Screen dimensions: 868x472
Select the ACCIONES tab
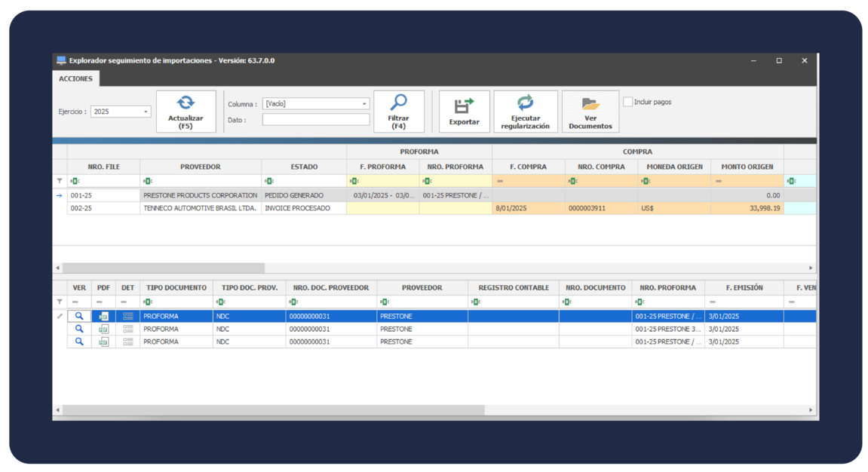[x=75, y=78]
